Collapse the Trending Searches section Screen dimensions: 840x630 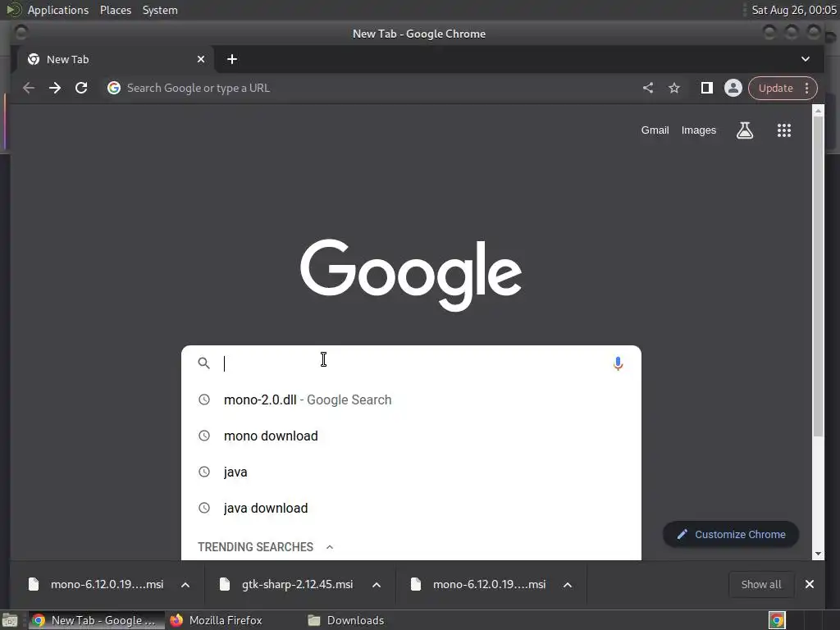(330, 547)
